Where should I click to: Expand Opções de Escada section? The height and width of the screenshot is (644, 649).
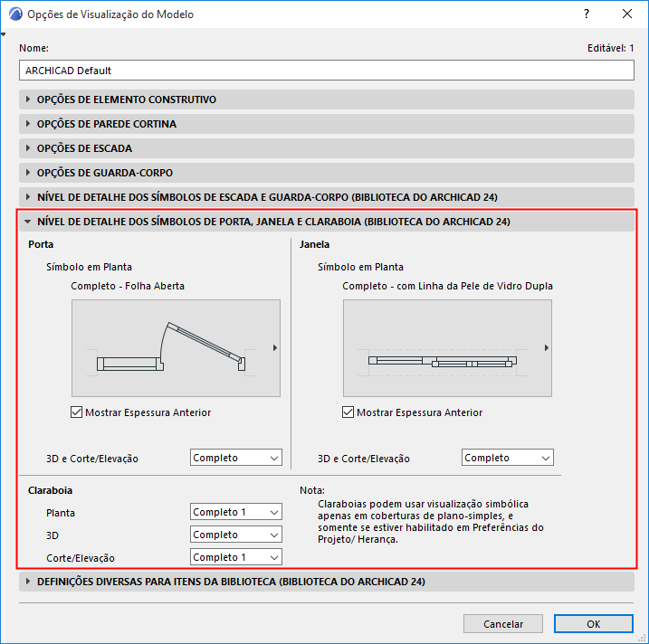pos(327,148)
